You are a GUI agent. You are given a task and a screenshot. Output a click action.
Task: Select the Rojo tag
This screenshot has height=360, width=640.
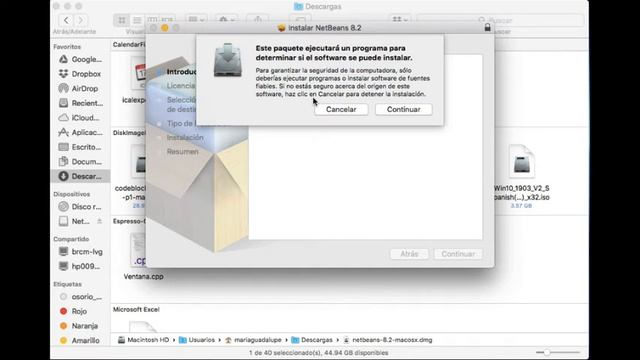pyautogui.click(x=73, y=311)
